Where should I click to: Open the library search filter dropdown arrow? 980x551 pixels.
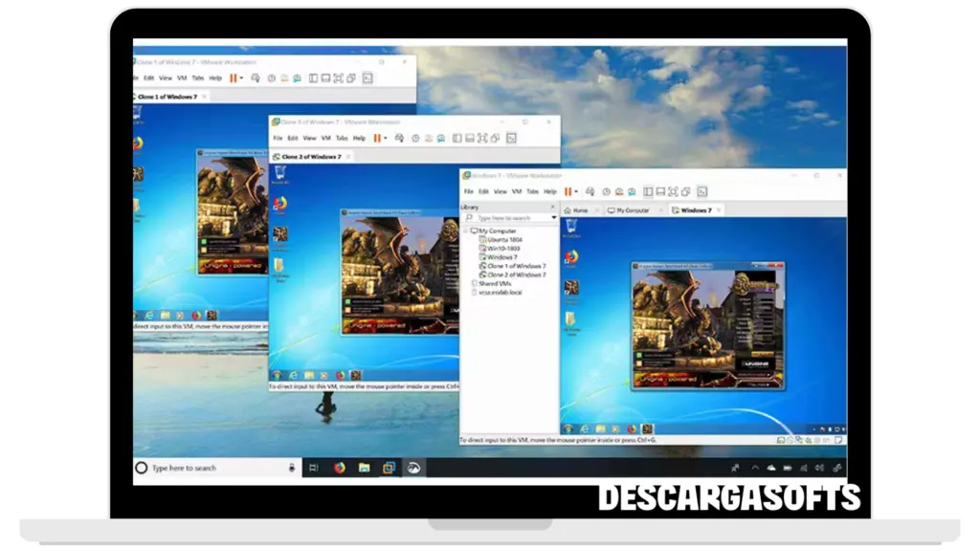553,218
